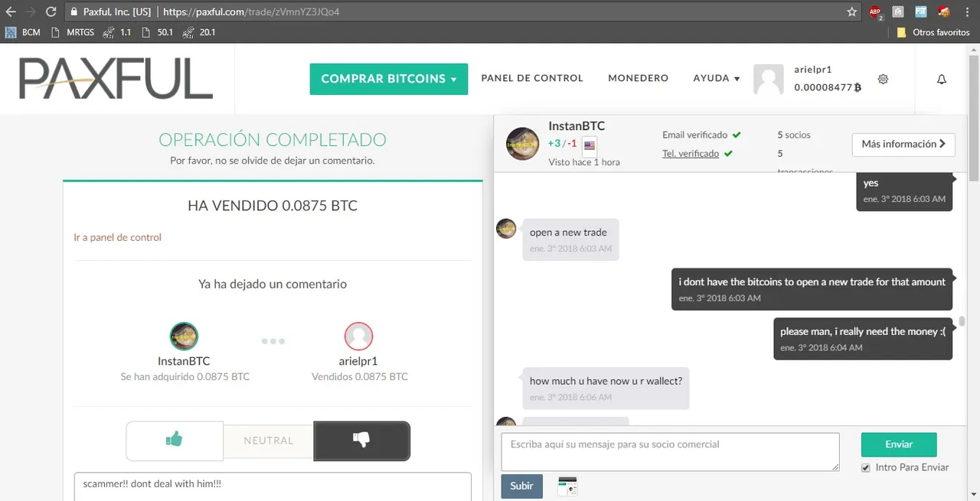Click sender avatar beside 'open a new trade'
Image resolution: width=980 pixels, height=501 pixels.
(x=506, y=229)
